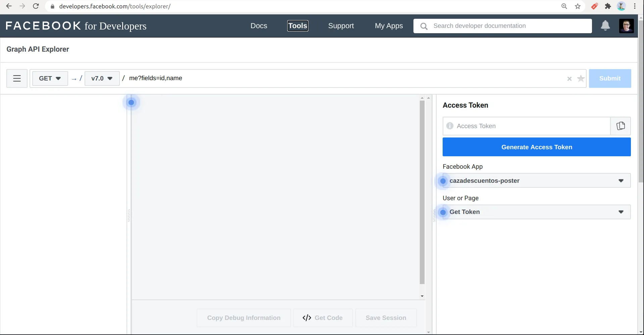Go back with browser back arrow

coord(9,6)
